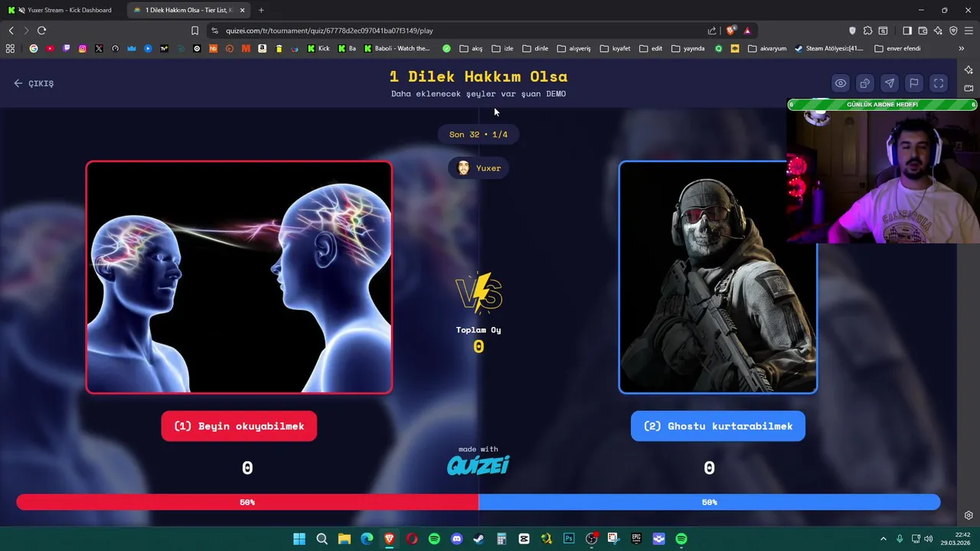980x551 pixels.
Task: Click the Brave Rewards triangle icon
Action: click(x=747, y=31)
